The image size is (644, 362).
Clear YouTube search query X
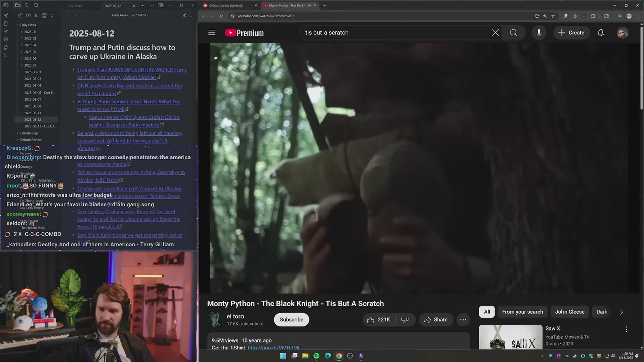pos(495,33)
